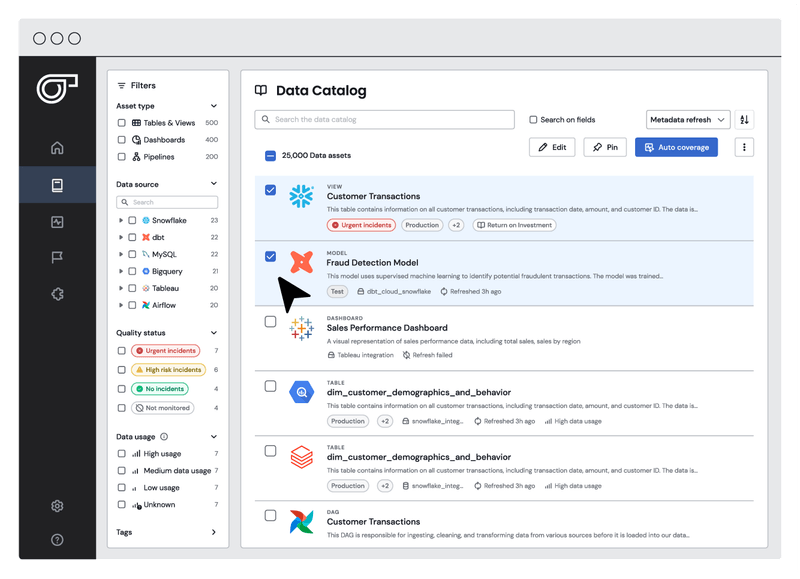Click the No incidents badge

coord(160,389)
